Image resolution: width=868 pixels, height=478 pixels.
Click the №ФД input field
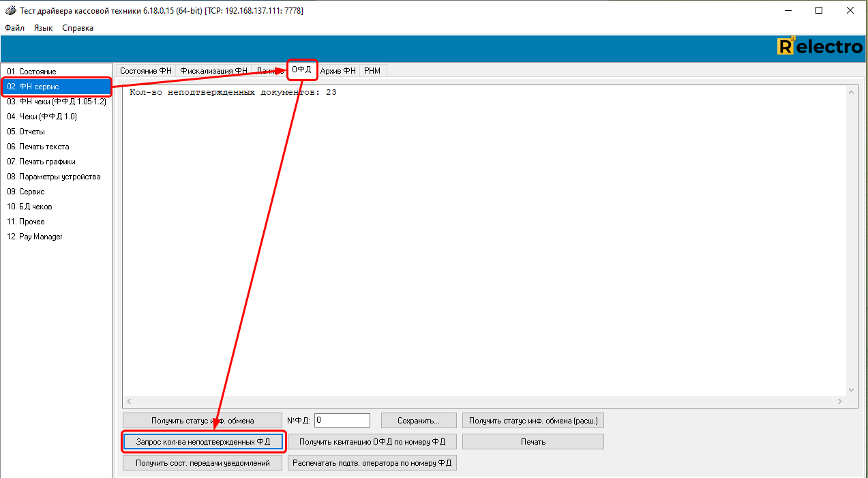342,421
